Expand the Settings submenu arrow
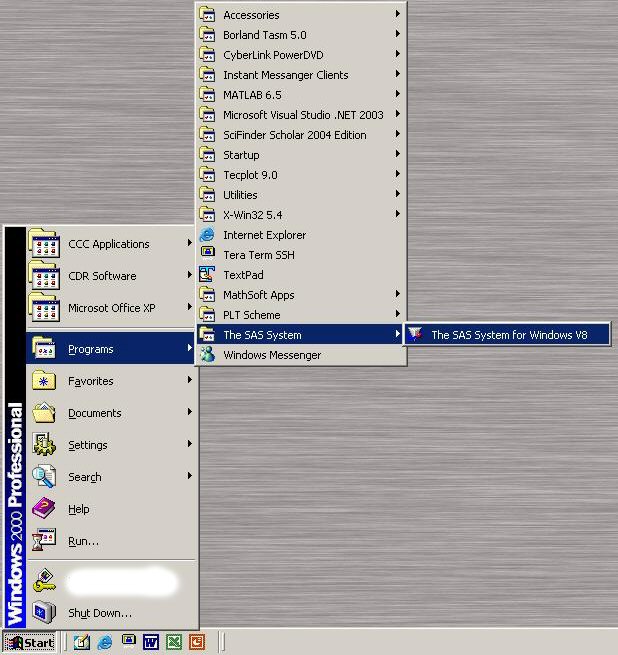Screen dimensions: 618x655 click(x=190, y=444)
